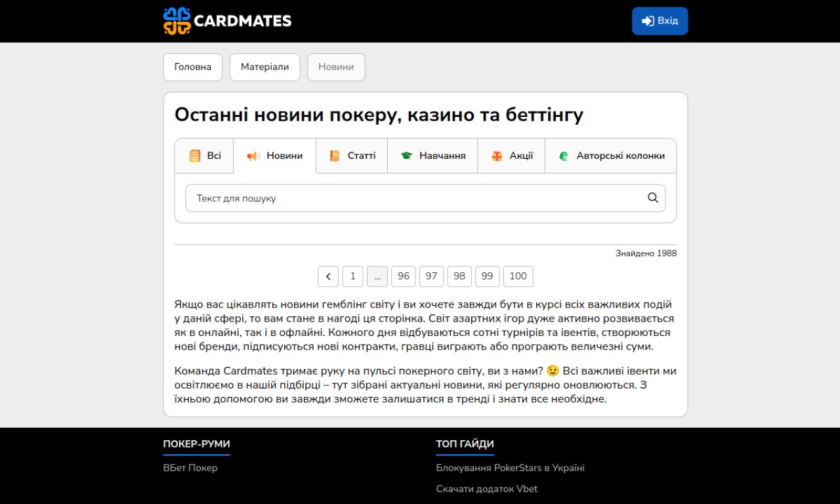Select page 96 in pagination
Image resolution: width=840 pixels, height=504 pixels.
click(404, 276)
